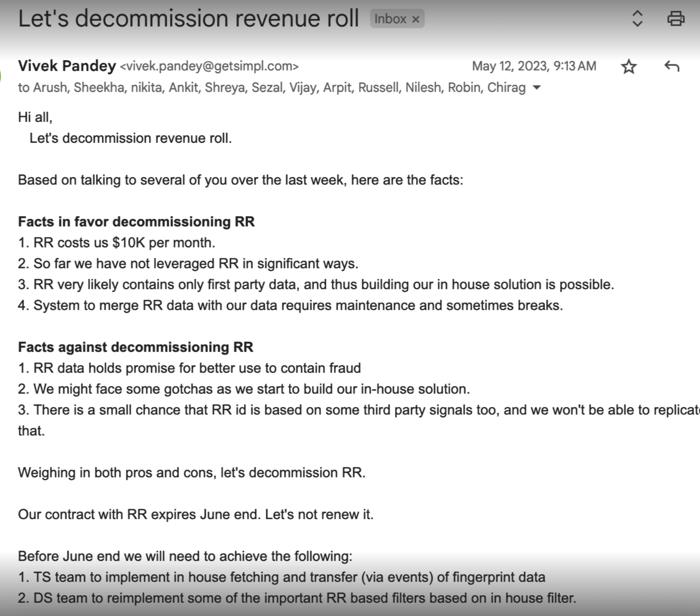Click the expand all arrows icon
Screen dimensions: 700x616
(x=637, y=19)
